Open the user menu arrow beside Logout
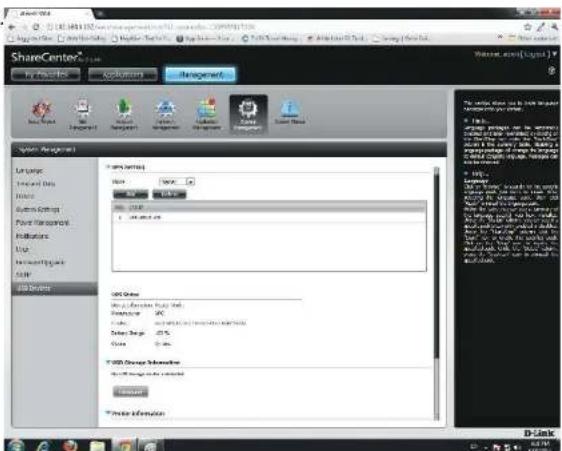The height and width of the screenshot is (451, 562). (x=554, y=54)
